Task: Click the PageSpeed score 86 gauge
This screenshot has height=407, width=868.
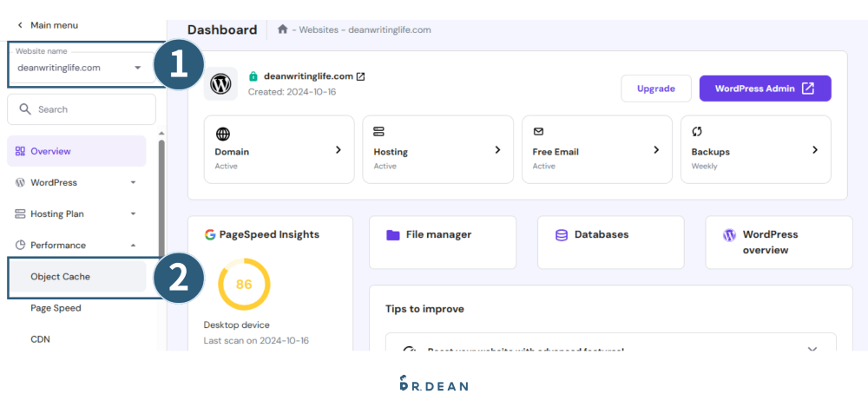Action: pos(244,285)
